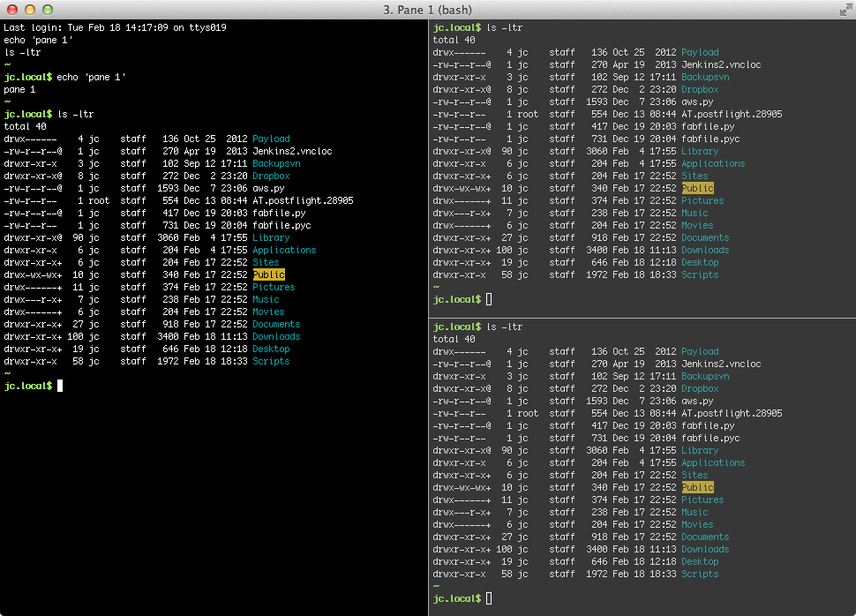Click the cursor in the bottom-right pane prompt

pyautogui.click(x=489, y=598)
